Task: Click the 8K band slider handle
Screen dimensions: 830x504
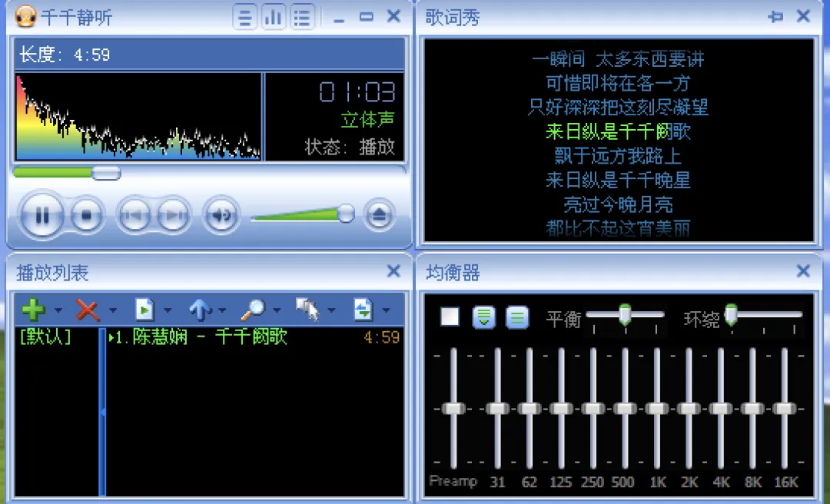Action: pyautogui.click(x=752, y=409)
